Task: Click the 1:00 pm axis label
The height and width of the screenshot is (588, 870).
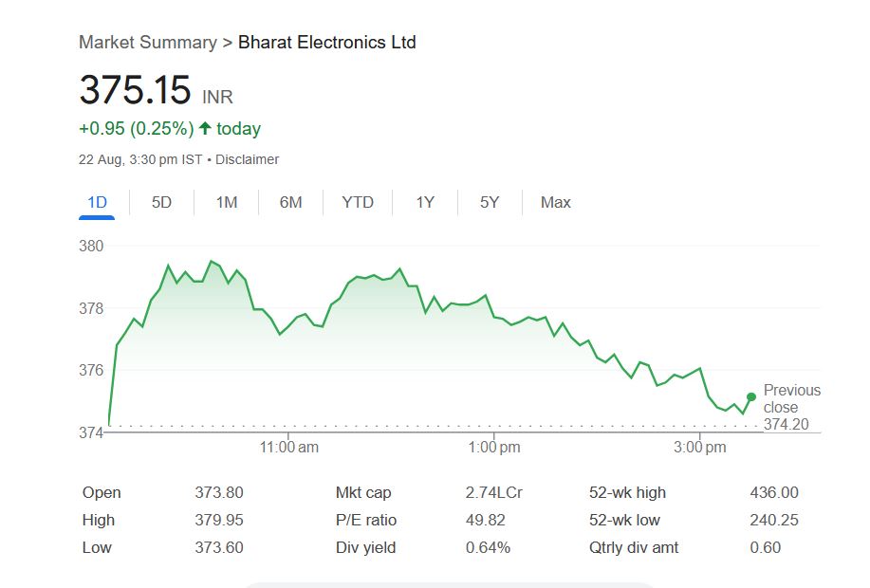Action: [494, 447]
